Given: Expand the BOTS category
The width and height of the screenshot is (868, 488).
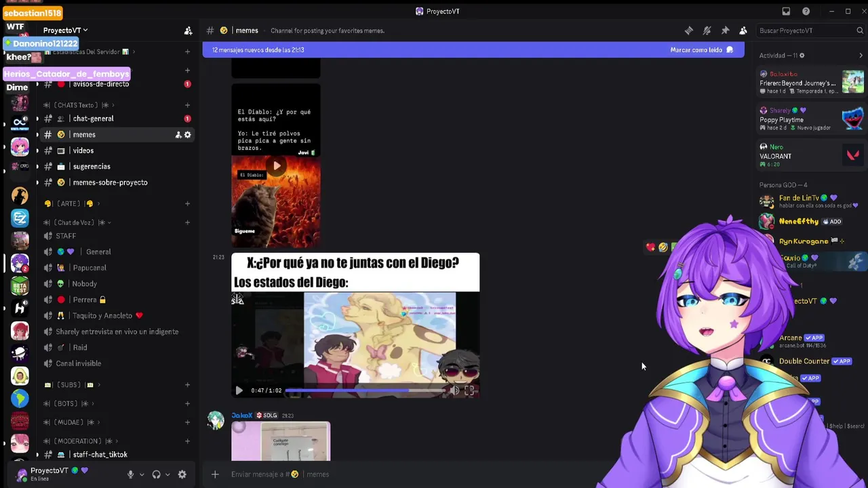Looking at the screenshot, I should (71, 403).
